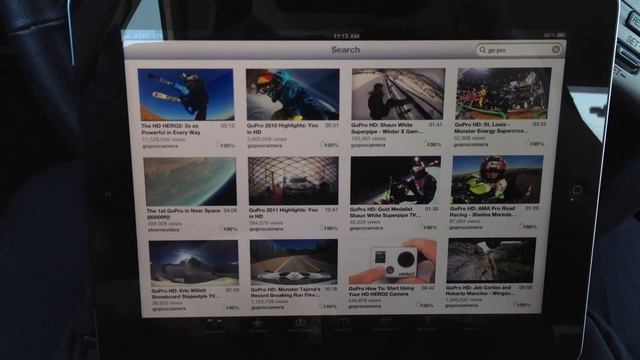Tap thumbs-up rating under HD HERO2 how-to video
640x360 pixels.
425,305
